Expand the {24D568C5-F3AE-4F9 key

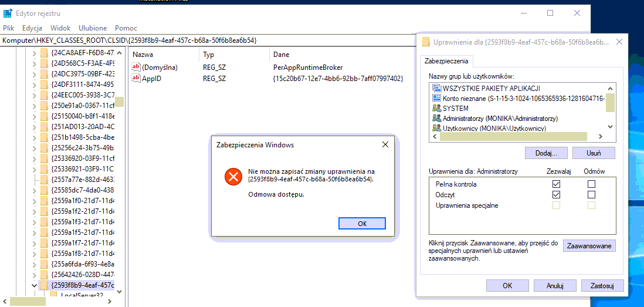click(34, 63)
